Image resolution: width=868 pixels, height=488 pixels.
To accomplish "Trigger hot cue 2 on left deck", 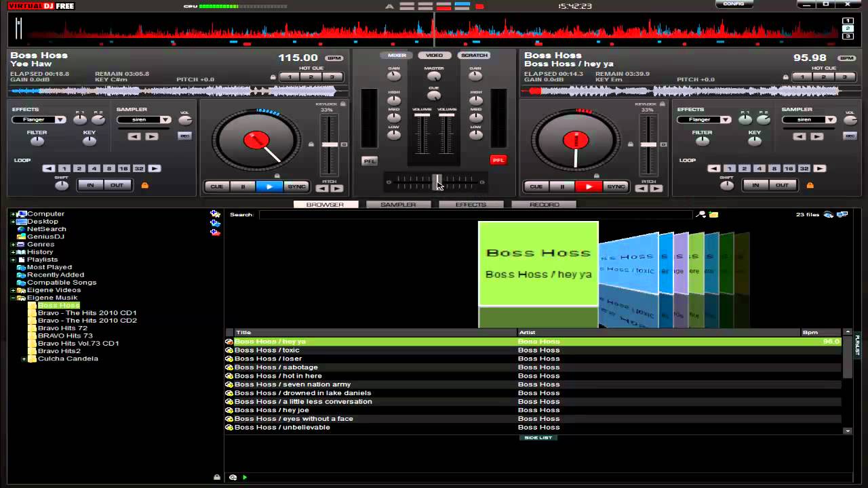I will (311, 77).
